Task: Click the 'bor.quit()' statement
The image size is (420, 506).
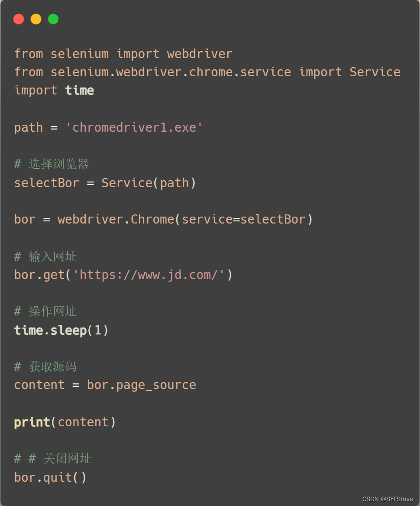Action: [x=50, y=477]
